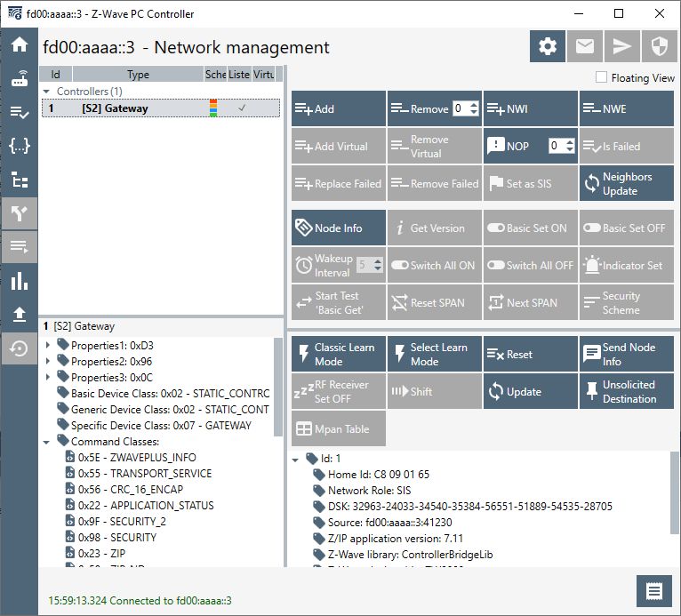Open the router/network sidebar icon
The width and height of the screenshot is (681, 616).
(x=19, y=78)
